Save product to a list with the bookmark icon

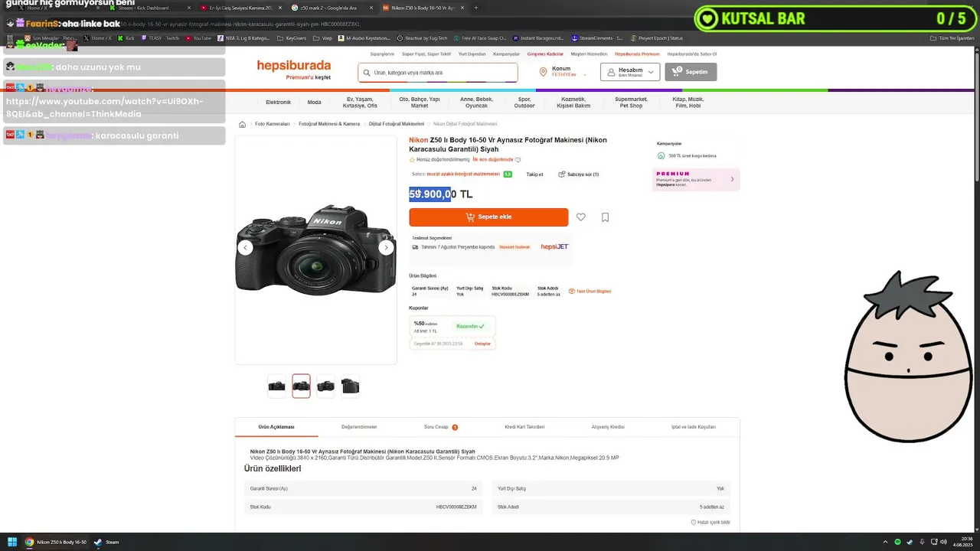click(605, 217)
